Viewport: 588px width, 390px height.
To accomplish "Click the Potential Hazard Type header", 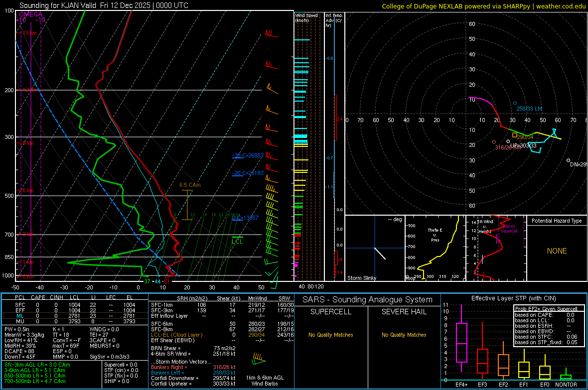I will (557, 221).
